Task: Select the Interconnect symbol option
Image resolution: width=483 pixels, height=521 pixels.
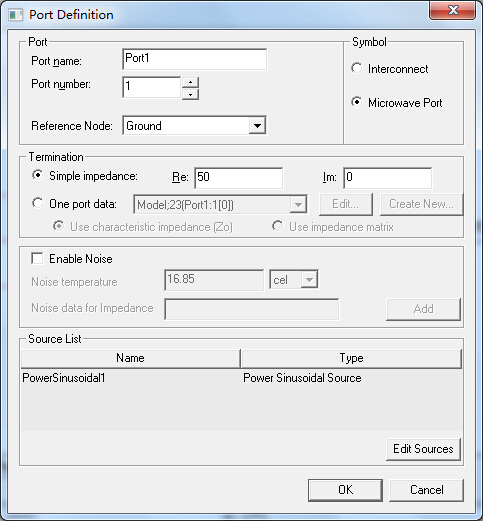Action: (x=356, y=68)
